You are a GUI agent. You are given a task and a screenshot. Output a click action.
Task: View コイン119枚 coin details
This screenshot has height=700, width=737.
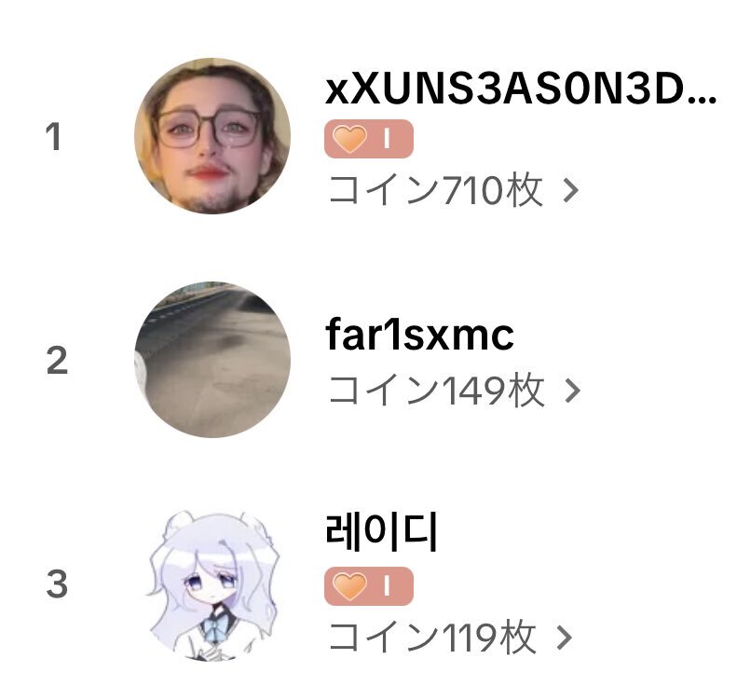tap(432, 637)
